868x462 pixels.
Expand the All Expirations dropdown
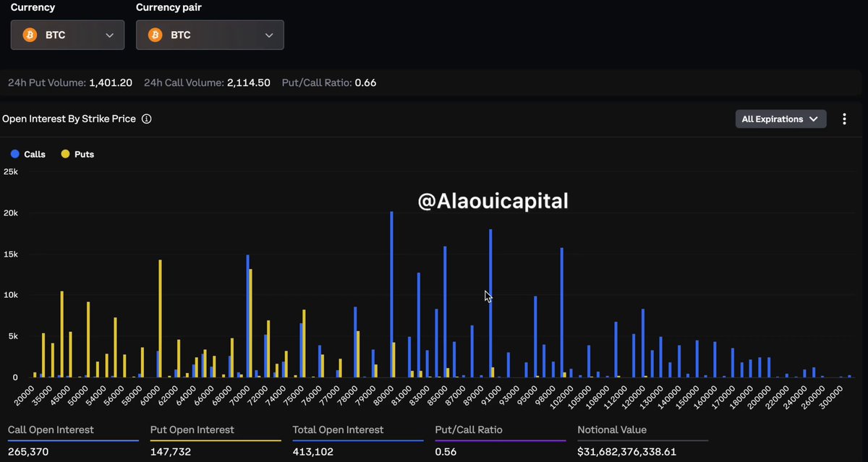[x=780, y=119]
